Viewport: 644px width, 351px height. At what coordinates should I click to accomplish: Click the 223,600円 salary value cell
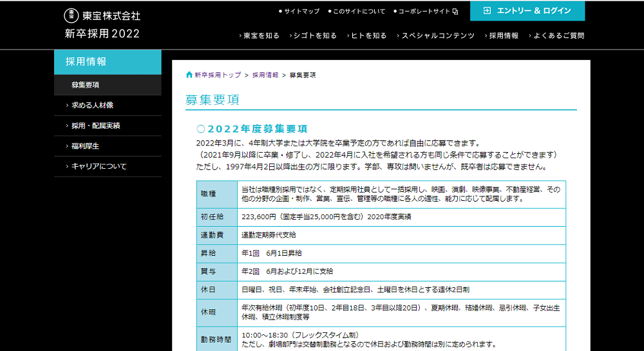(401, 217)
